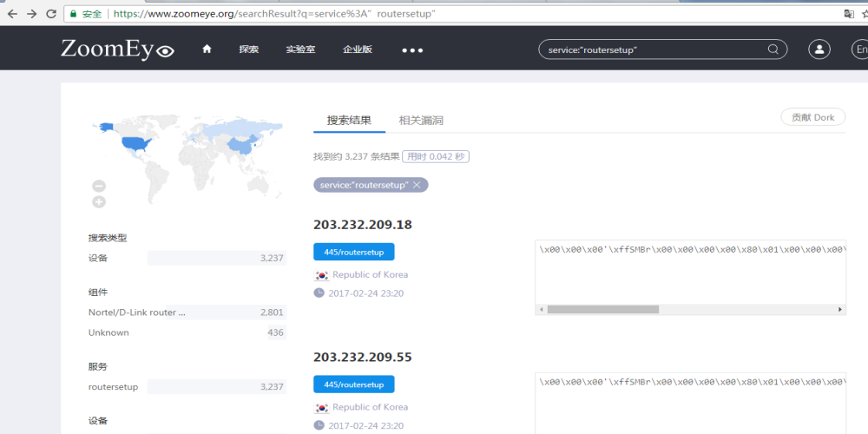Click the United States on the map

tap(136, 144)
